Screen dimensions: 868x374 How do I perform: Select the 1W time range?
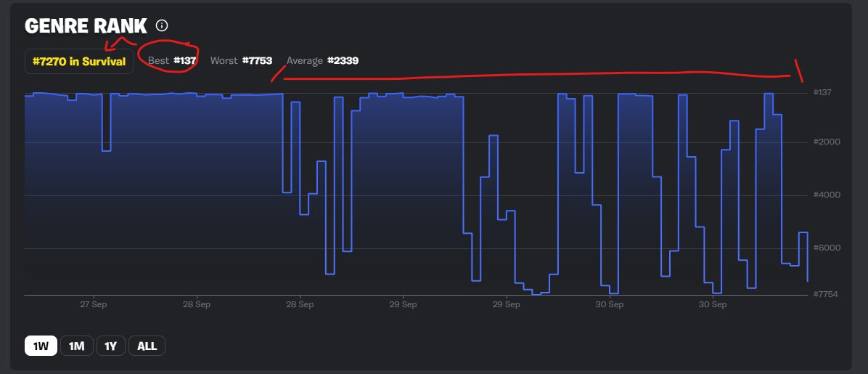point(41,346)
